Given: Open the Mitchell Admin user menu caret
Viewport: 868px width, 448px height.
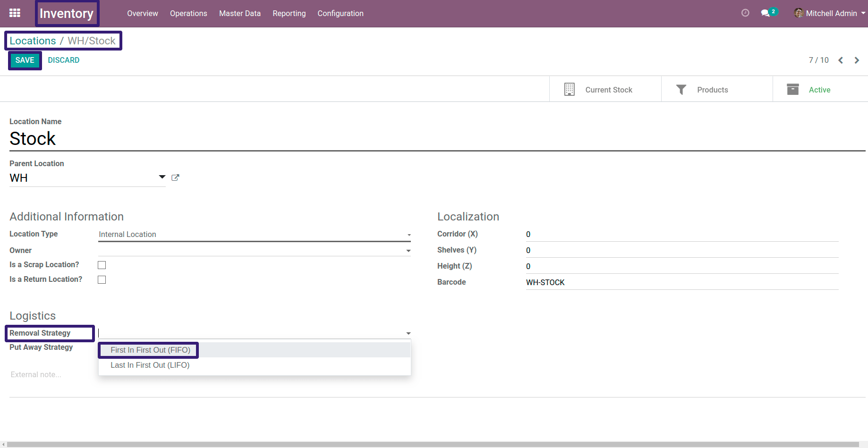Looking at the screenshot, I should (x=863, y=13).
